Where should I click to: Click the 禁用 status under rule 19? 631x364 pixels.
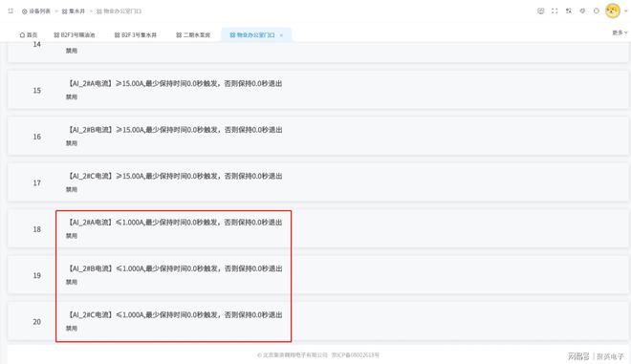72,282
